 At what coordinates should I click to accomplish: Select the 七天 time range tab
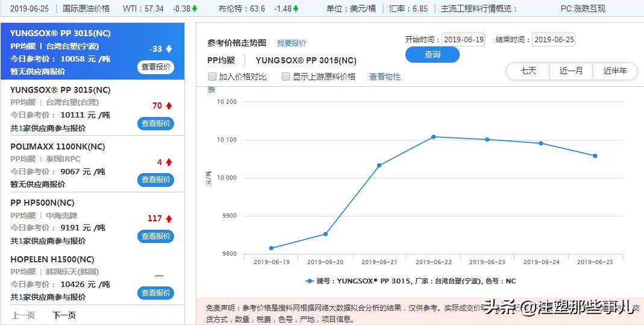click(528, 71)
